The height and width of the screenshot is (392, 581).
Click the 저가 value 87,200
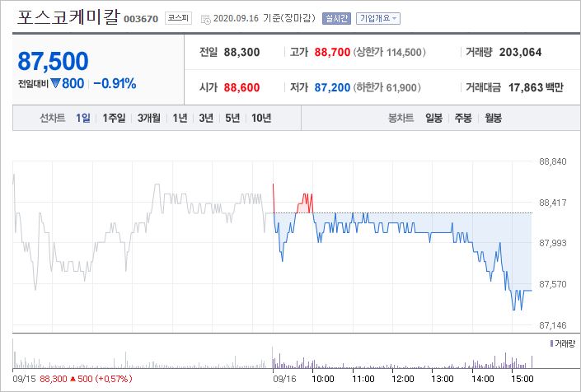pyautogui.click(x=332, y=88)
